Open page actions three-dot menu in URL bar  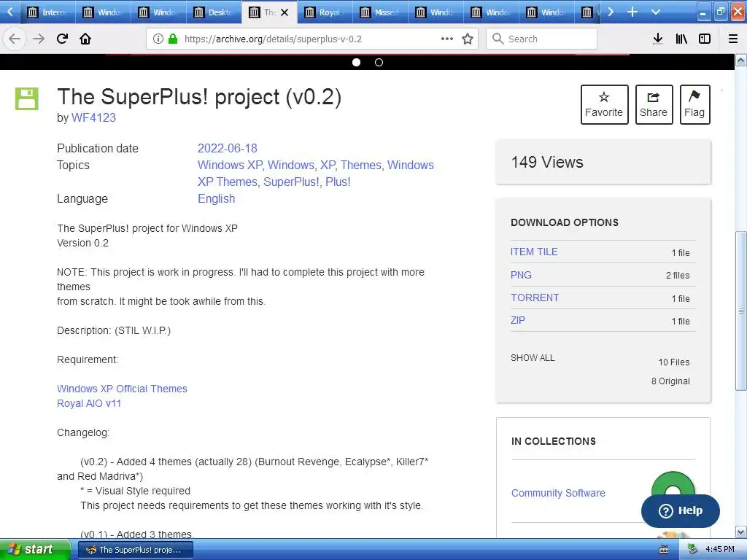[x=447, y=39]
